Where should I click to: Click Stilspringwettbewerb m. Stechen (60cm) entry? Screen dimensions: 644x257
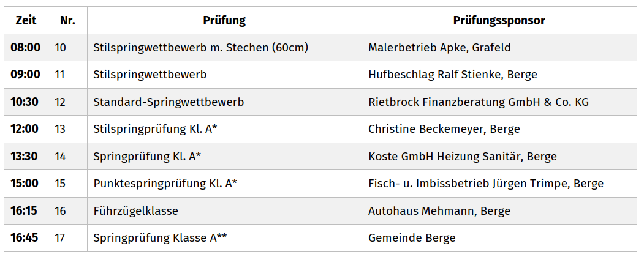pyautogui.click(x=200, y=48)
